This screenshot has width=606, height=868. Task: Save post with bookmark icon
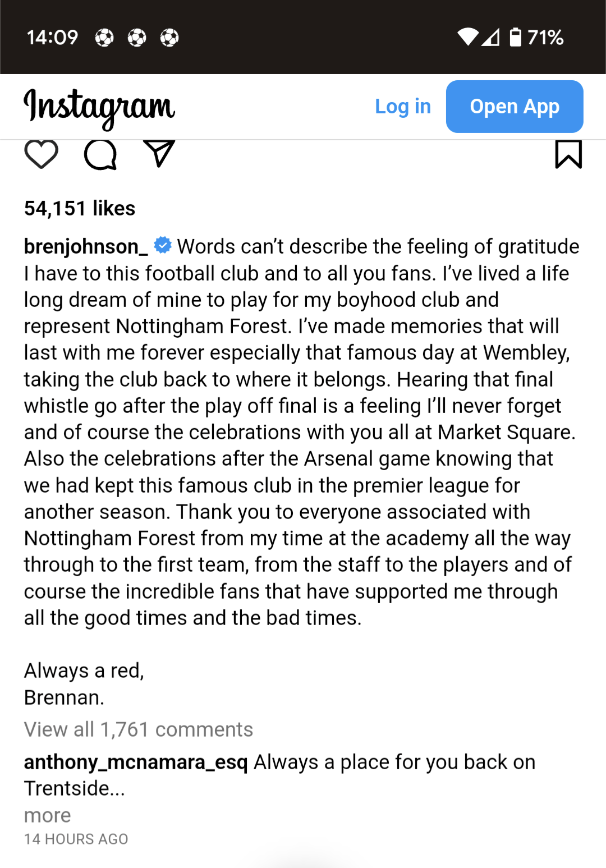pos(568,154)
